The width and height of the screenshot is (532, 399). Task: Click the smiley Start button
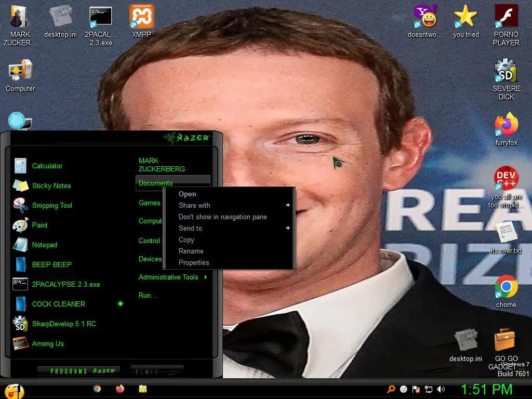tap(14, 391)
